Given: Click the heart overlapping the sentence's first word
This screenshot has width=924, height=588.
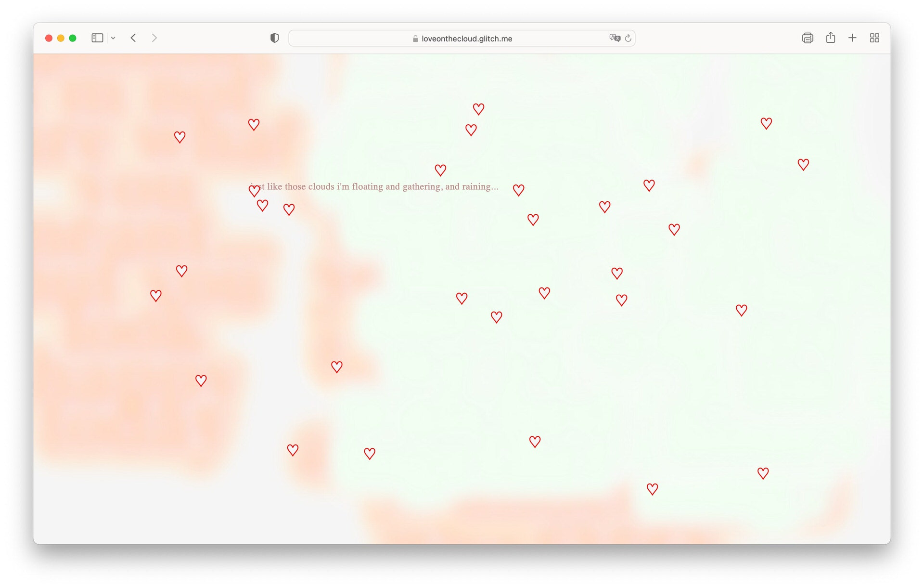Looking at the screenshot, I should (x=254, y=191).
